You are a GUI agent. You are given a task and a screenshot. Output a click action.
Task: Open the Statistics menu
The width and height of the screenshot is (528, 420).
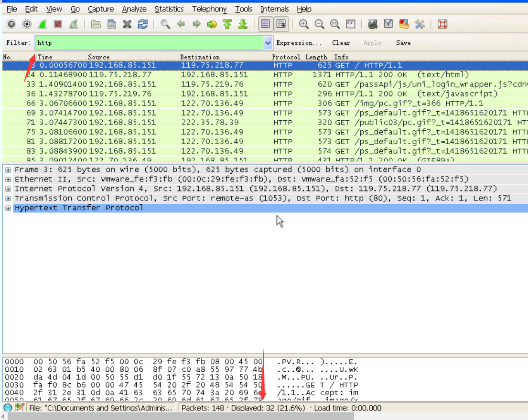(x=169, y=9)
